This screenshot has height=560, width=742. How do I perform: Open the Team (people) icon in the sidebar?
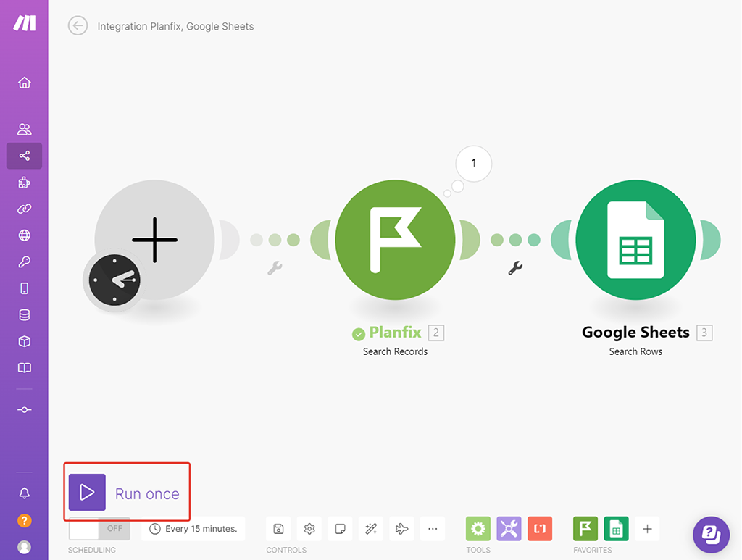coord(24,129)
